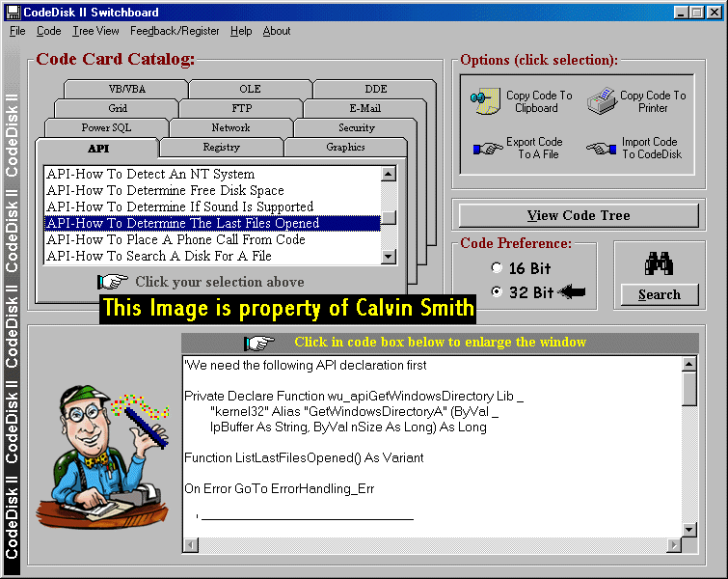Image resolution: width=728 pixels, height=579 pixels.
Task: Select API-How To Place A Phone Call From Code
Action: pos(212,239)
